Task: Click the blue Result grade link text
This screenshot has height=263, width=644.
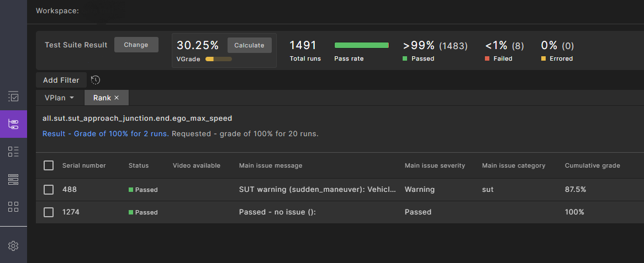Action: [105, 133]
